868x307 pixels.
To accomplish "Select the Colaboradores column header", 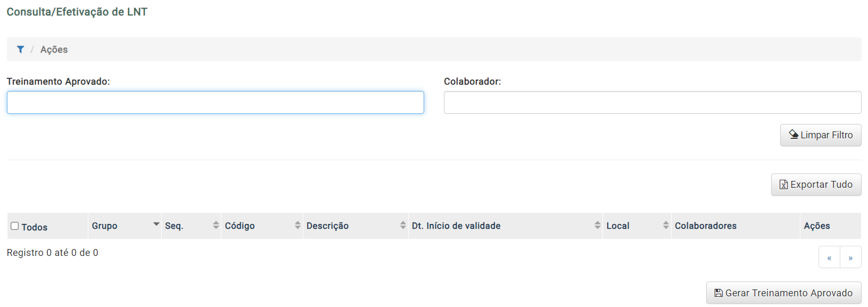I will tap(706, 226).
